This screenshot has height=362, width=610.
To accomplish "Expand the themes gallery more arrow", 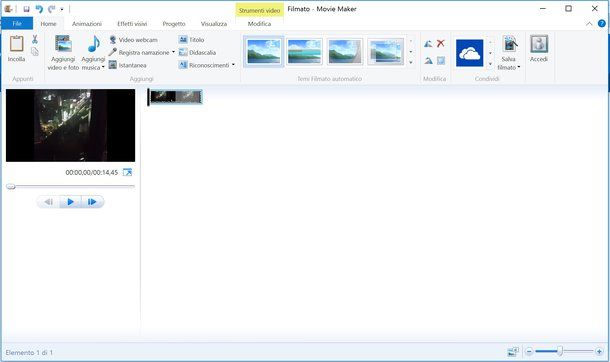I will pyautogui.click(x=411, y=63).
